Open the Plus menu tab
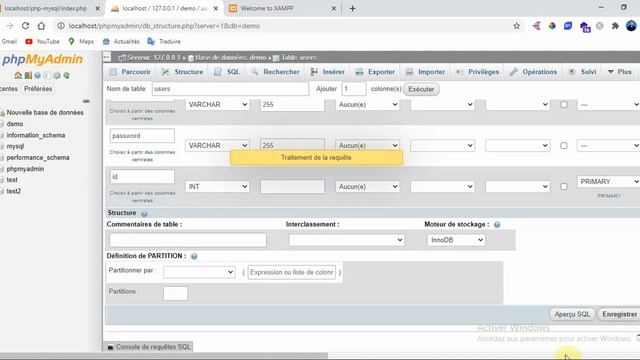640x360 pixels. point(620,72)
